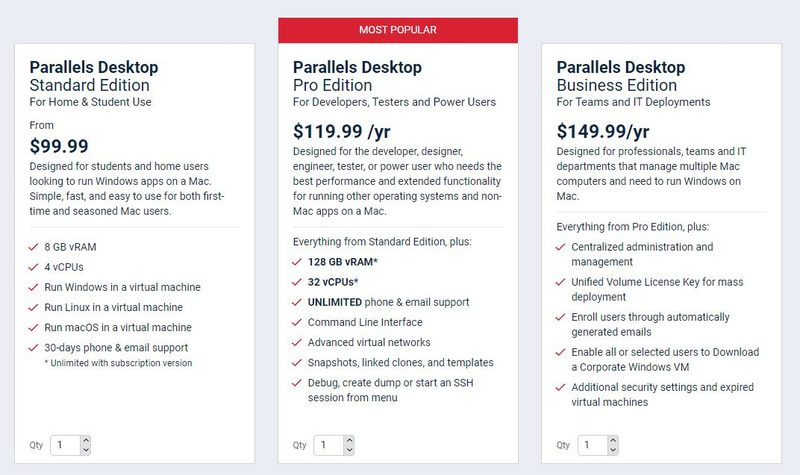This screenshot has width=800, height=475.
Task: Increase Business Edition quantity with up arrow
Action: [x=612, y=440]
